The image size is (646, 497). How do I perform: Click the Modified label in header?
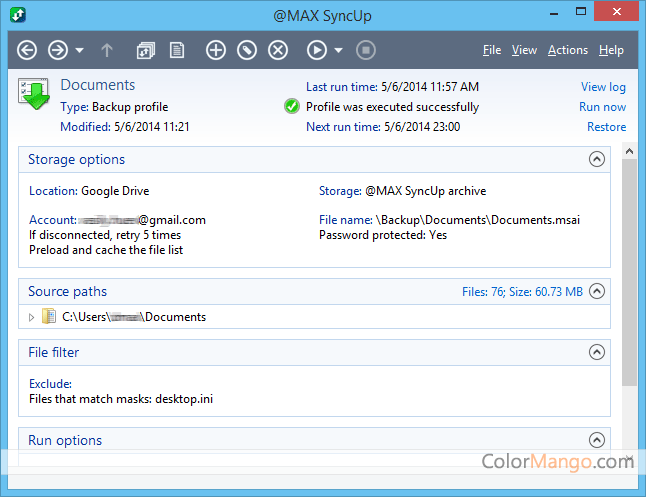(x=85, y=127)
